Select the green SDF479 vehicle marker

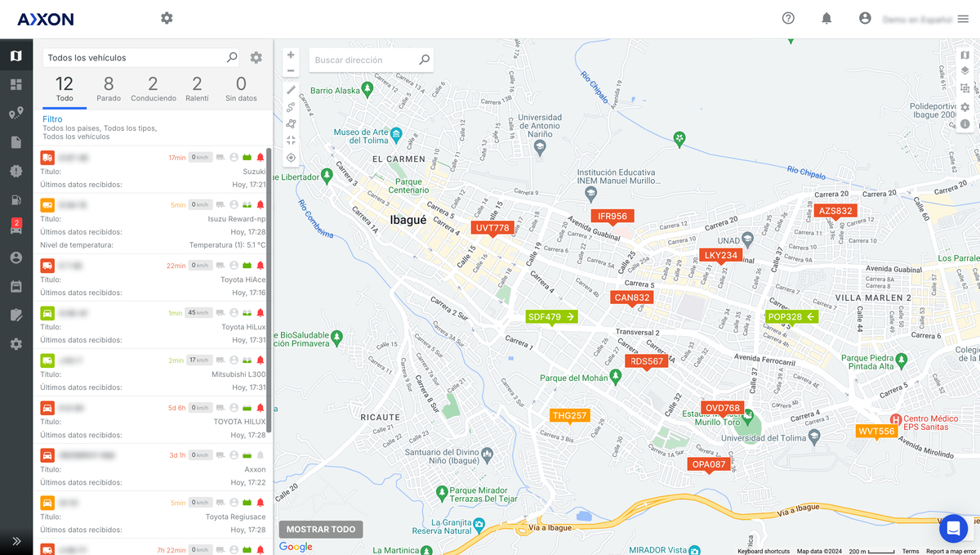point(552,316)
